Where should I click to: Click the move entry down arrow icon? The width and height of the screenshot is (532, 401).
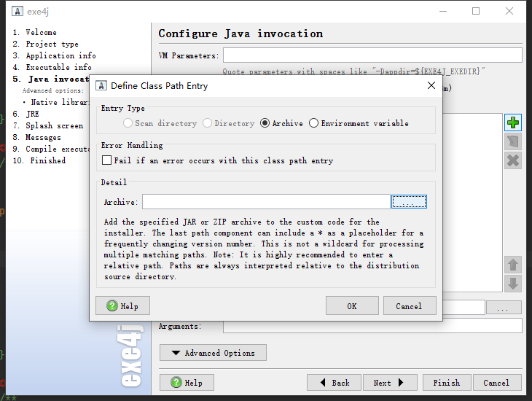pos(513,284)
